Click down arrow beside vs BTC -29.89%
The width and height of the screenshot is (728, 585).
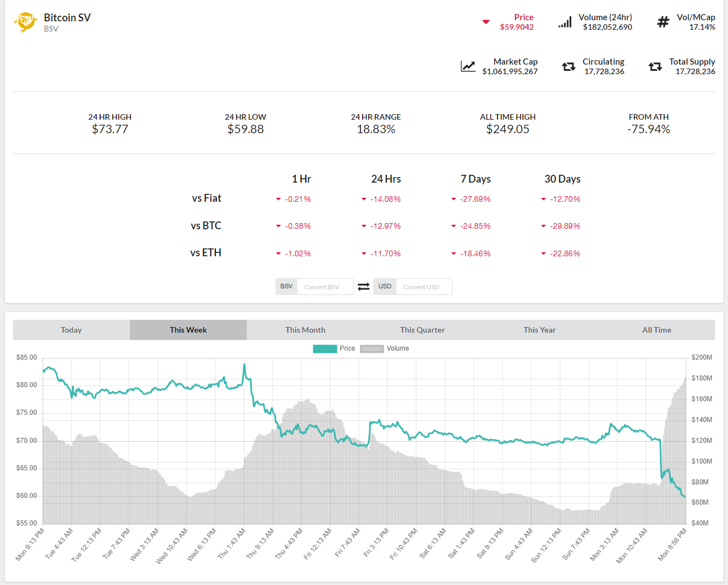click(544, 226)
